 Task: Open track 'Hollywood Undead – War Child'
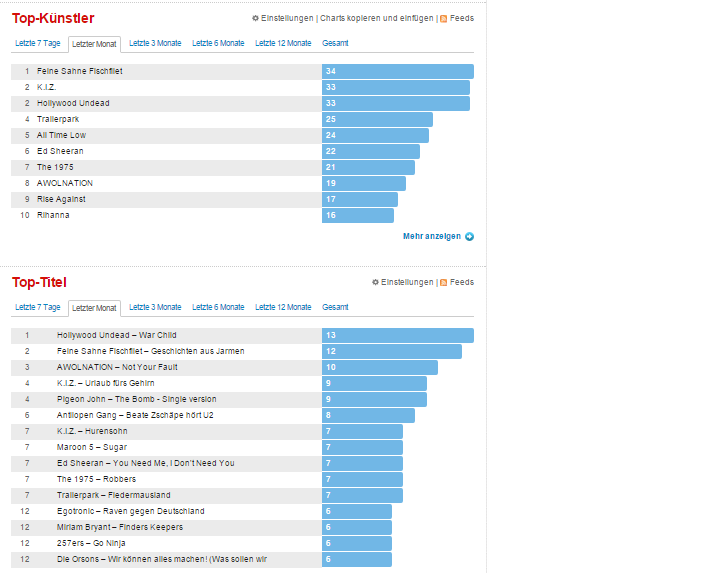click(x=116, y=335)
